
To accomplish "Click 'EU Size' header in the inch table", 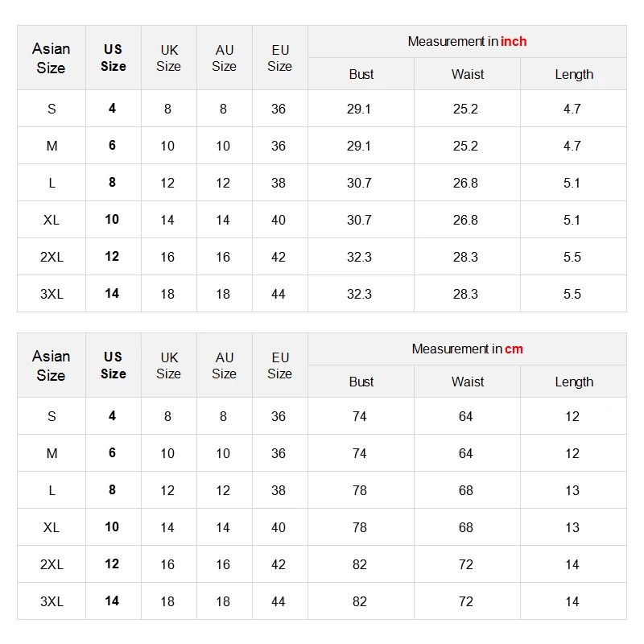I will coord(279,58).
